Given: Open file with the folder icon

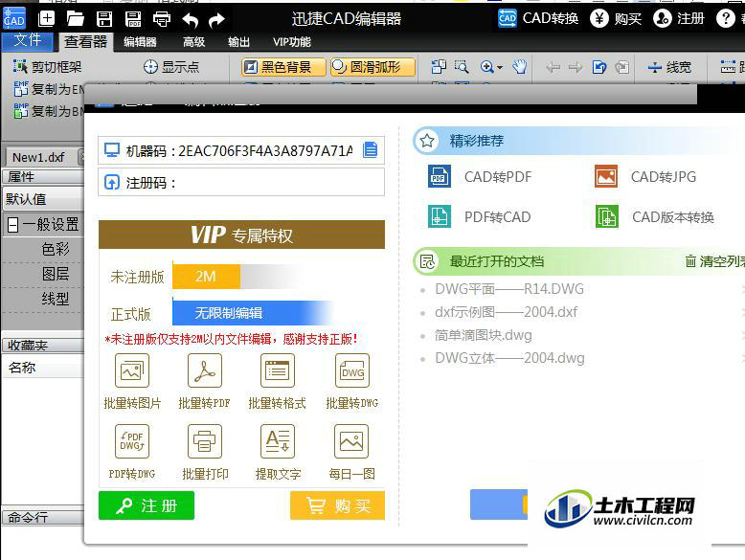Looking at the screenshot, I should click(x=75, y=19).
